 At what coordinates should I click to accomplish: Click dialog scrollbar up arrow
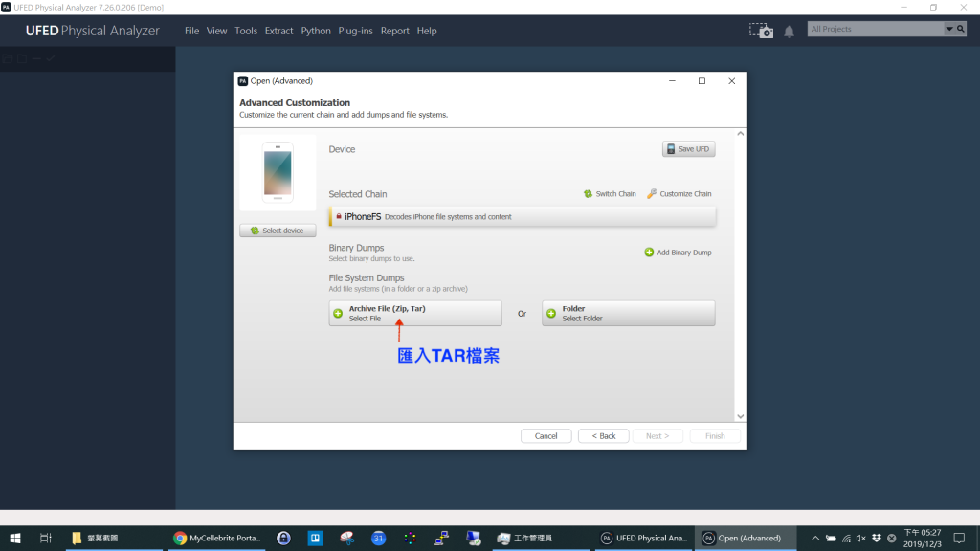tap(740, 134)
